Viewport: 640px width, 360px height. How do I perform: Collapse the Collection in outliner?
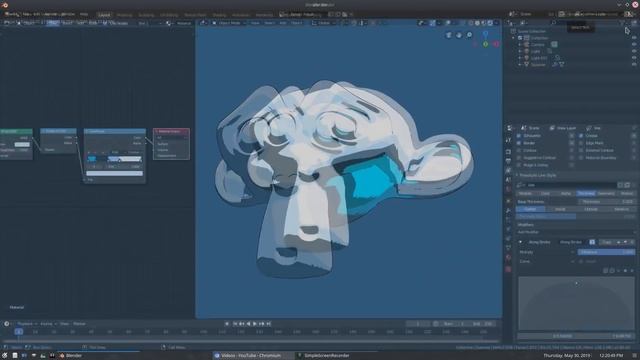(x=514, y=38)
